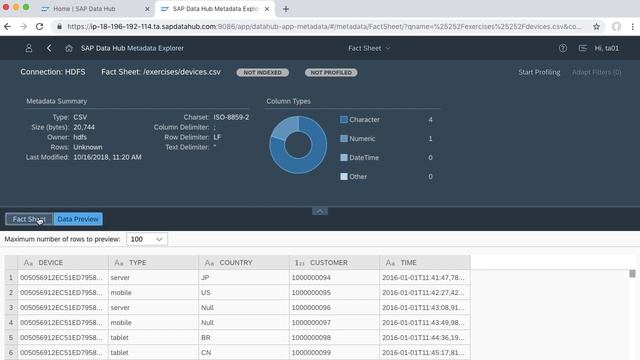The image size is (640, 360).
Task: Open the notifications list icon beside Hi, ta01
Action: pos(582,48)
